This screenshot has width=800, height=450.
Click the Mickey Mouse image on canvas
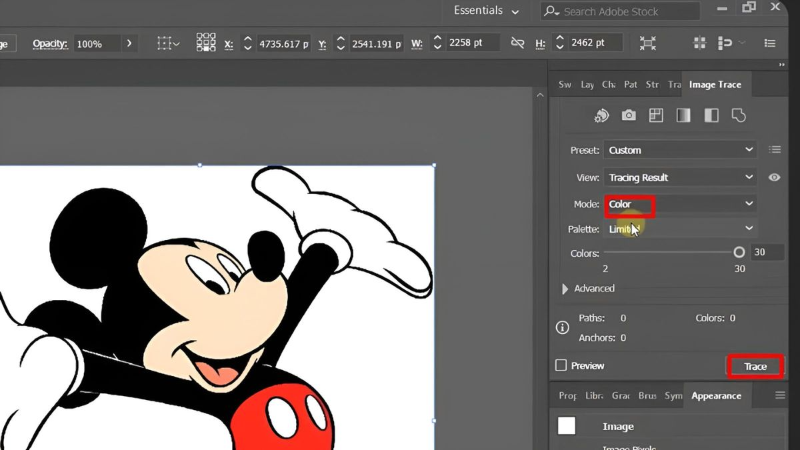217,307
